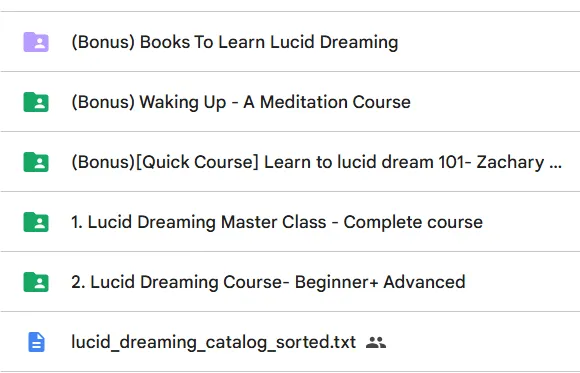Click the green folder icon beside Waking Up
Viewport: 580px width, 373px height.
36,102
